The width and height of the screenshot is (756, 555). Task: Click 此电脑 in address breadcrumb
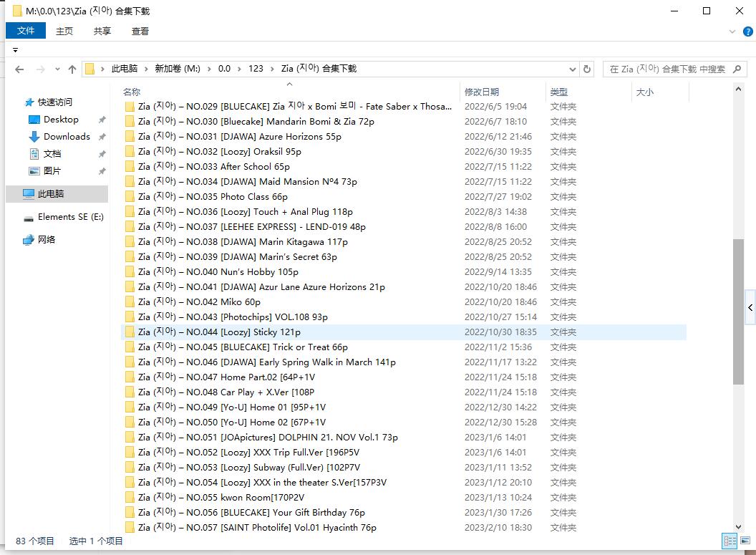pos(125,69)
